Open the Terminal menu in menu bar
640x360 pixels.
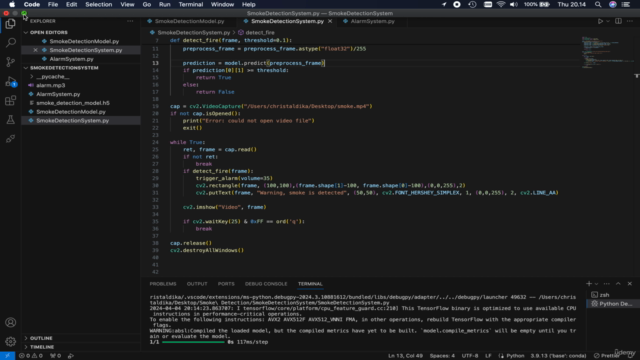tap(191, 4)
